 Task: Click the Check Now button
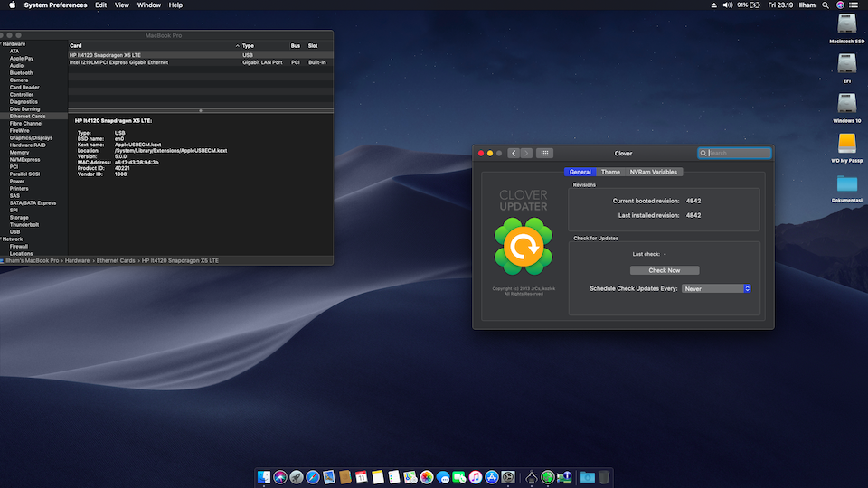(x=664, y=270)
